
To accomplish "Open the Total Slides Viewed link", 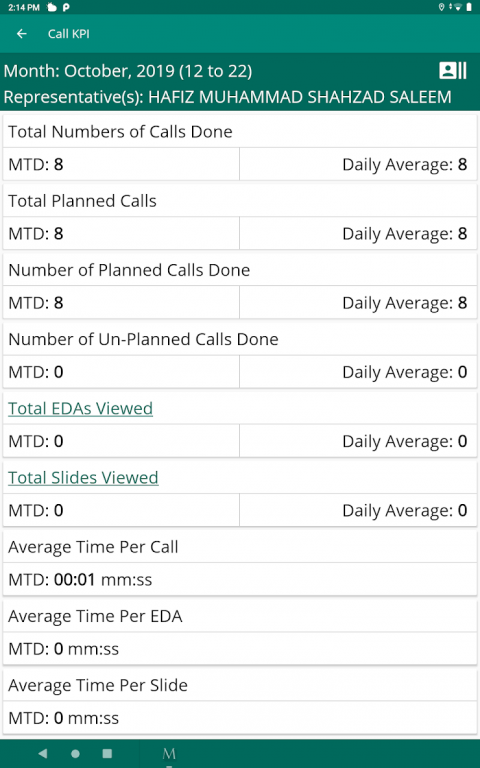I will point(83,478).
